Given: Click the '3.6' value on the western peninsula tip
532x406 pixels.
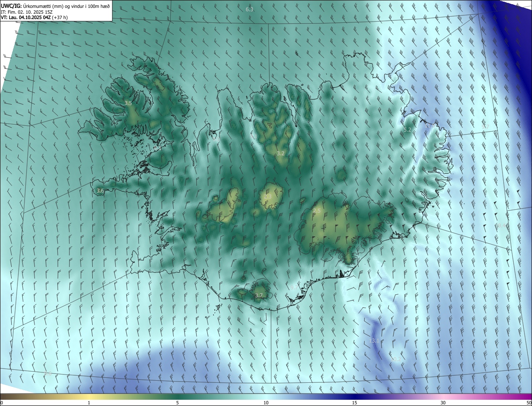Looking at the screenshot, I should pyautogui.click(x=100, y=191).
